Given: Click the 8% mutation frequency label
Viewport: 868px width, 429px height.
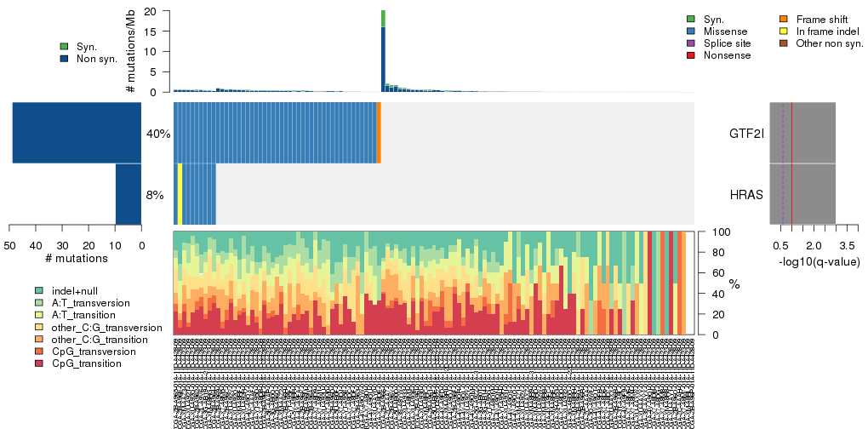Looking at the screenshot, I should [155, 195].
